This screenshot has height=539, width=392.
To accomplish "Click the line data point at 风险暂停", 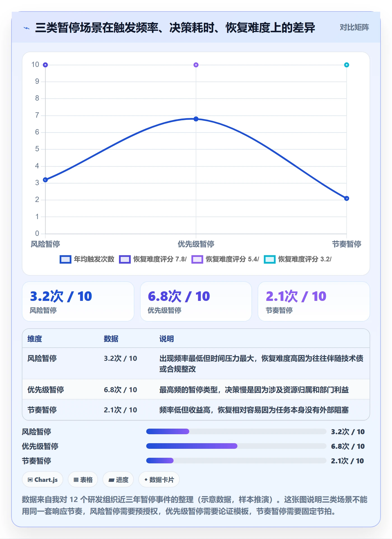I will (x=45, y=180).
